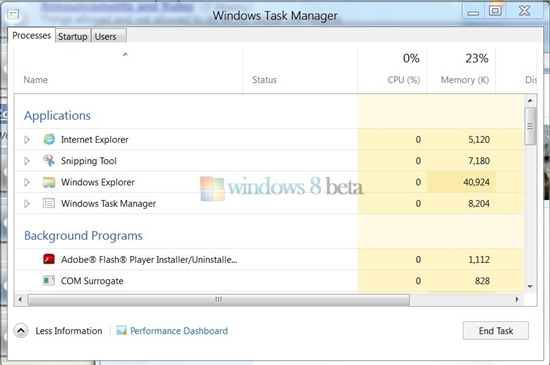
Task: Expand the Internet Explorer process group
Action: 27,140
